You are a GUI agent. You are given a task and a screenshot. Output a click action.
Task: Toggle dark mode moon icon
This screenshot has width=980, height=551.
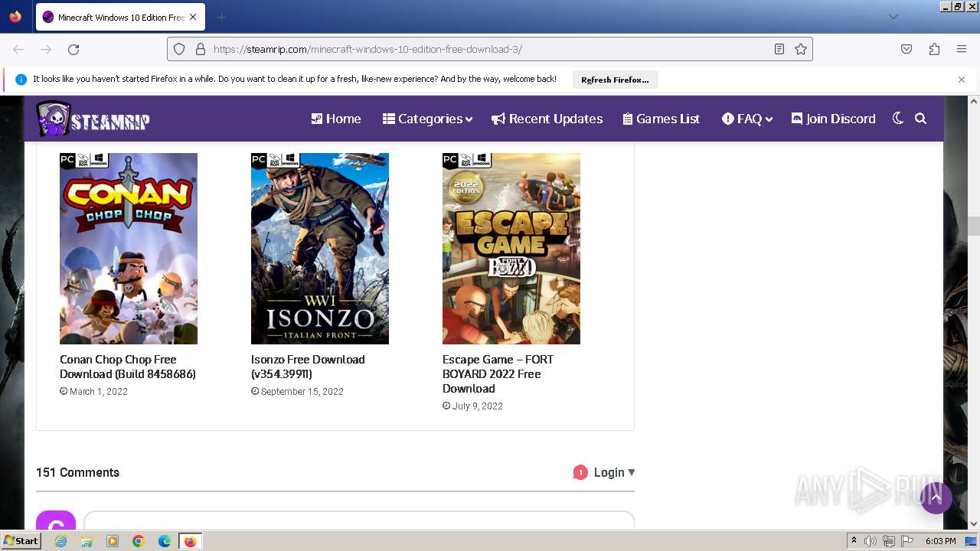point(898,118)
